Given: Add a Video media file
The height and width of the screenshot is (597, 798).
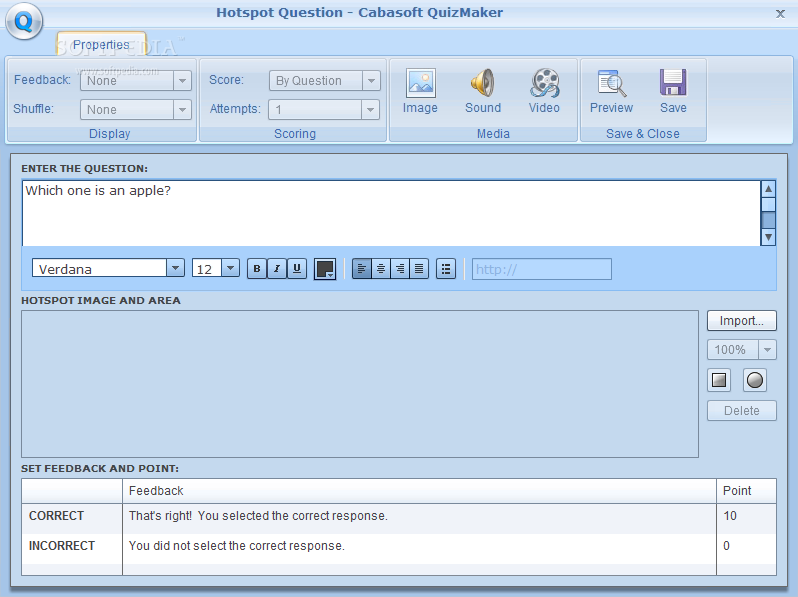Looking at the screenshot, I should (x=544, y=91).
